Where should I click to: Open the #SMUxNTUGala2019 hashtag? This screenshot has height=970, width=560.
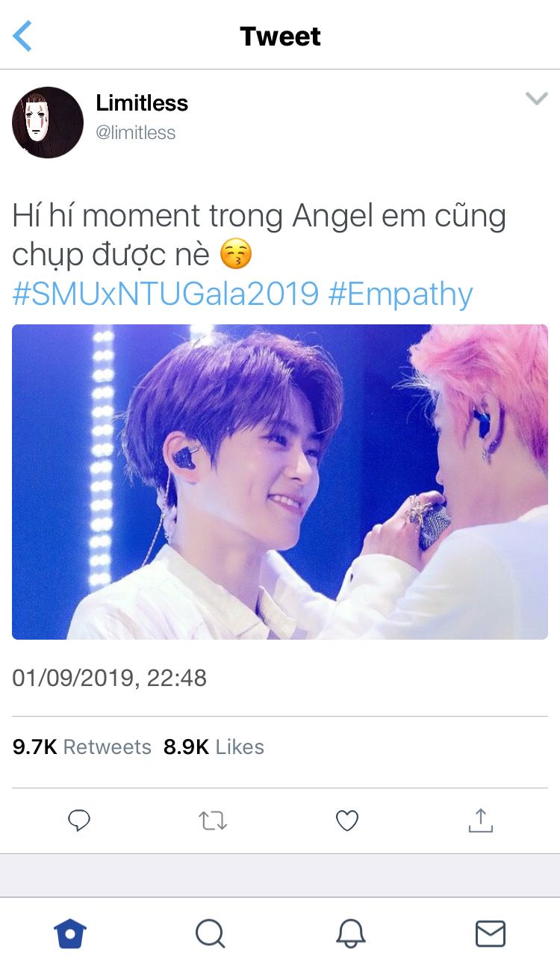click(x=166, y=294)
